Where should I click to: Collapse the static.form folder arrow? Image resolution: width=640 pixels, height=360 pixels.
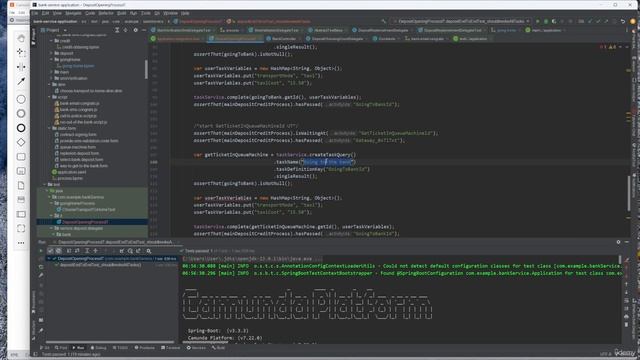tap(49, 128)
